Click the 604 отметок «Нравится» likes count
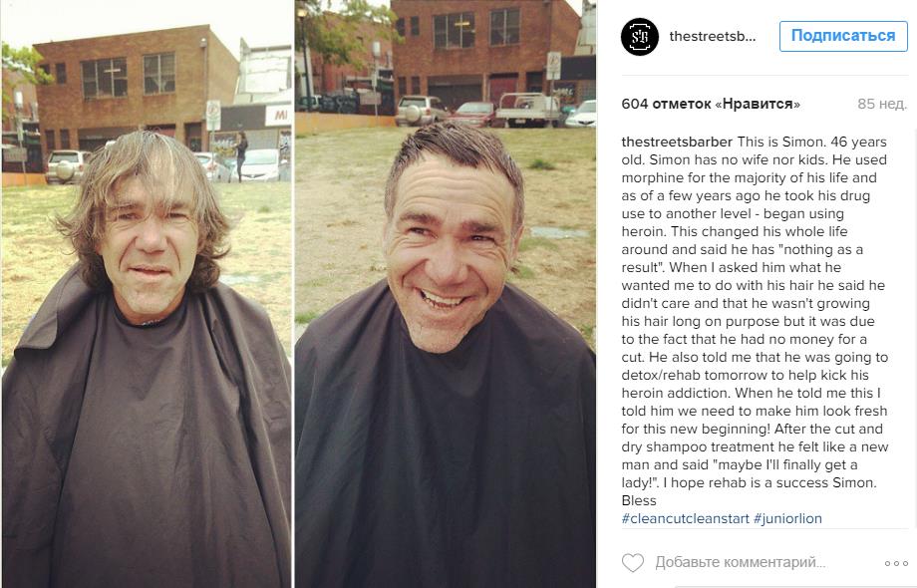The width and height of the screenshot is (917, 588). (711, 104)
